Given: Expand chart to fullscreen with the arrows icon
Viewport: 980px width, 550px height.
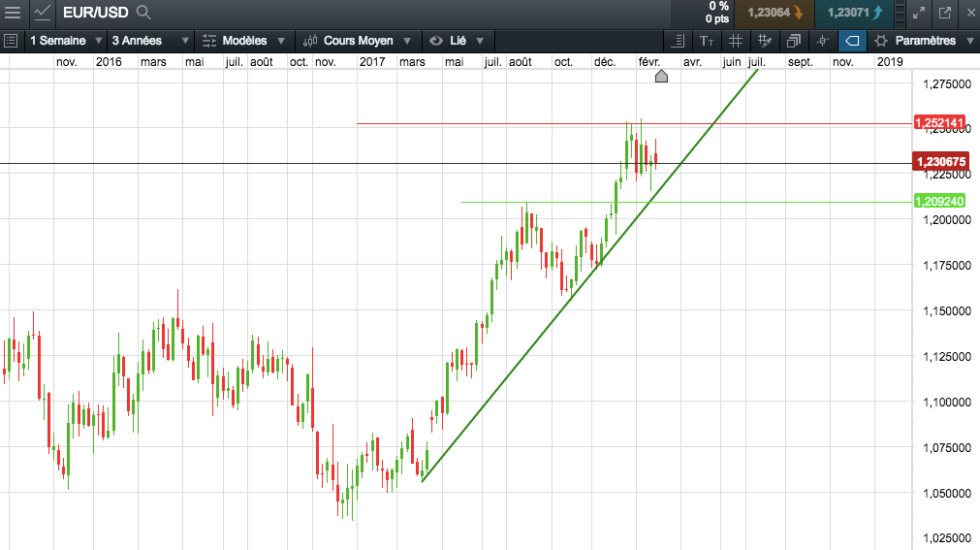Looking at the screenshot, I should click(919, 13).
